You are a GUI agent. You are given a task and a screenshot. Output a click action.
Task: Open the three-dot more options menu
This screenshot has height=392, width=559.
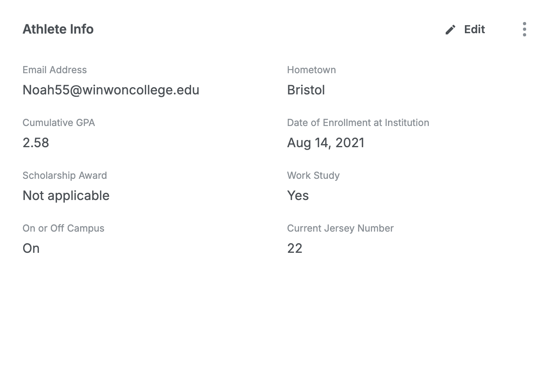[x=525, y=29]
